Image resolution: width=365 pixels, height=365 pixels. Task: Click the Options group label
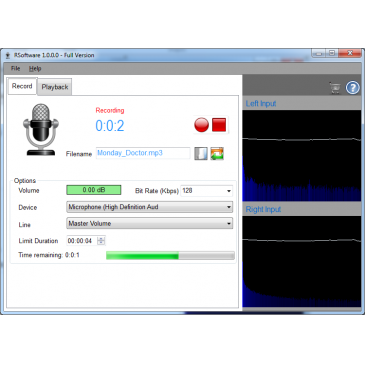click(25, 181)
